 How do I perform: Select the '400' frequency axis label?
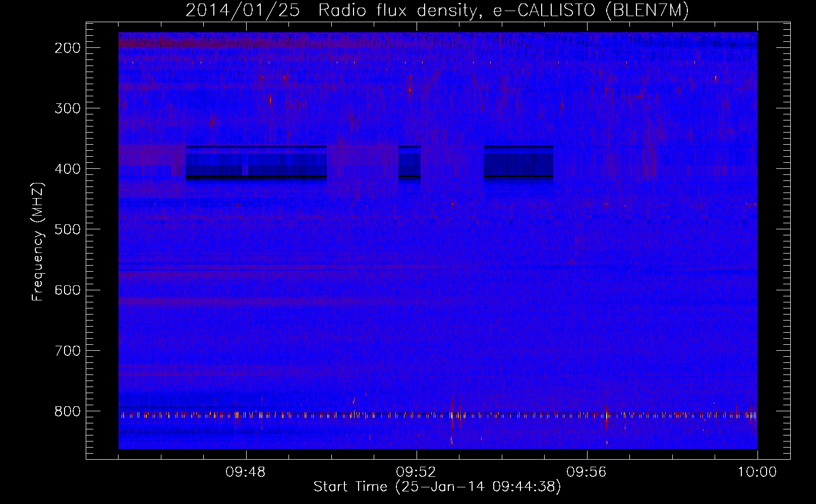pyautogui.click(x=67, y=169)
